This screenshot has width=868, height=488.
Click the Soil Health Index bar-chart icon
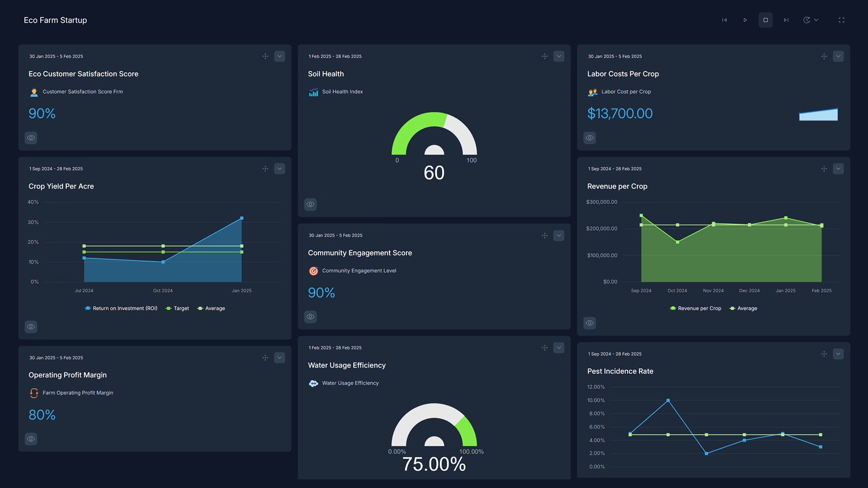313,92
